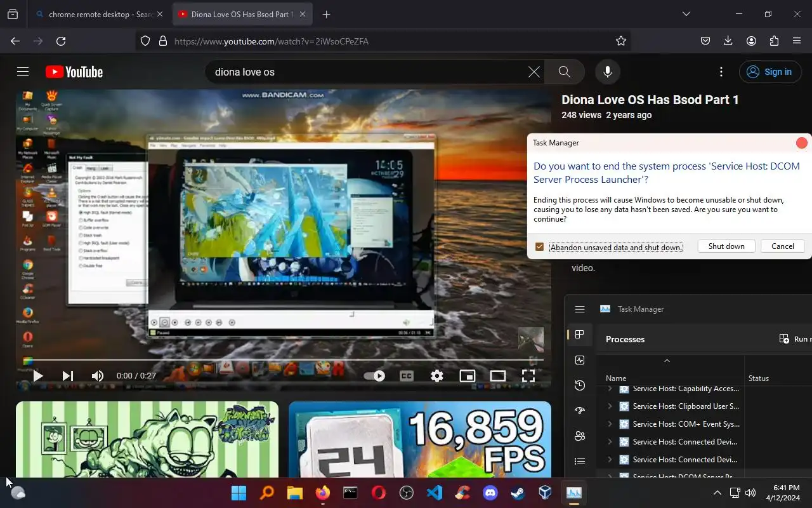Viewport: 812px width, 508px height.
Task: Open Discord from the taskbar
Action: (x=490, y=493)
